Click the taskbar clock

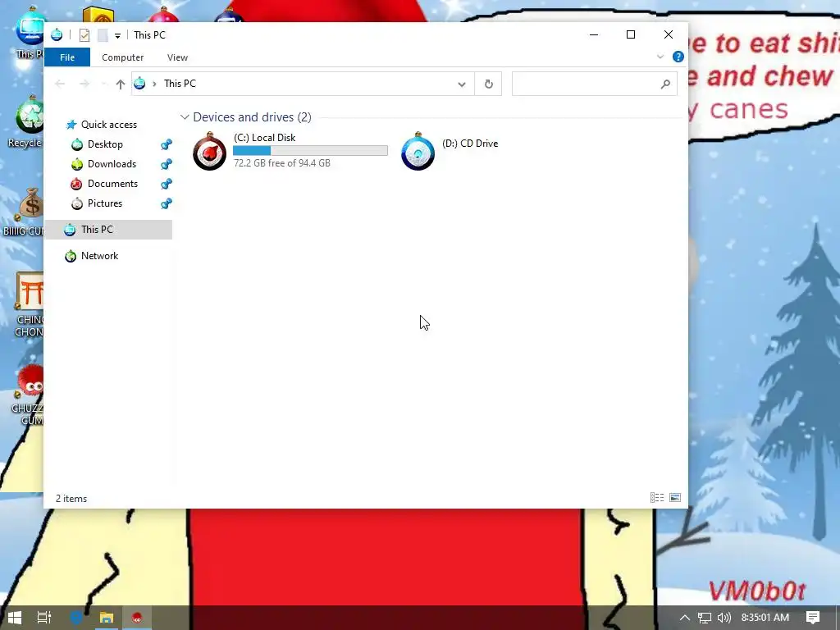(x=765, y=618)
